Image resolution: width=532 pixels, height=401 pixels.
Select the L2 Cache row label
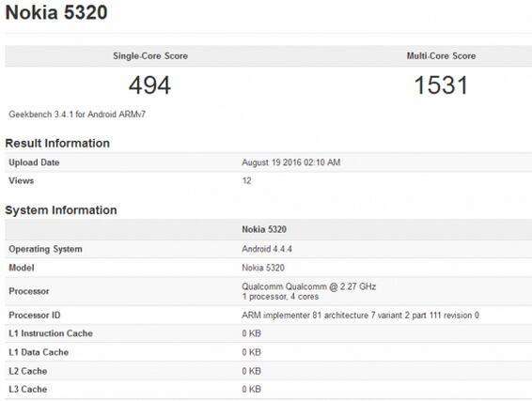coord(28,371)
